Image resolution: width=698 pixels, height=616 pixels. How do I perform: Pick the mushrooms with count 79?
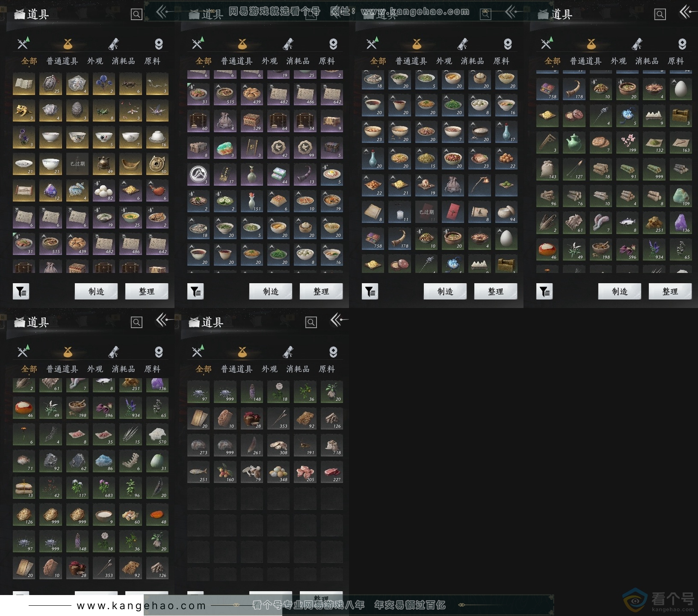[x=252, y=472]
